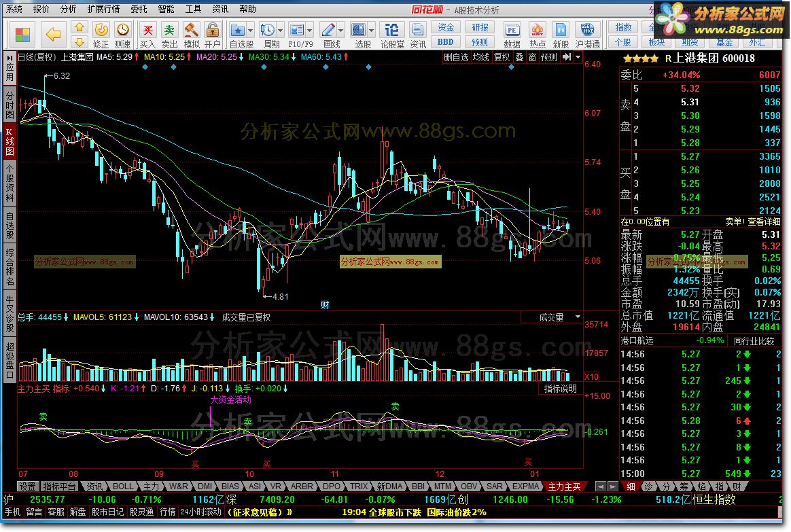Open the 选股 stock picker icon
Screen dimensions: 791x532
359,31
